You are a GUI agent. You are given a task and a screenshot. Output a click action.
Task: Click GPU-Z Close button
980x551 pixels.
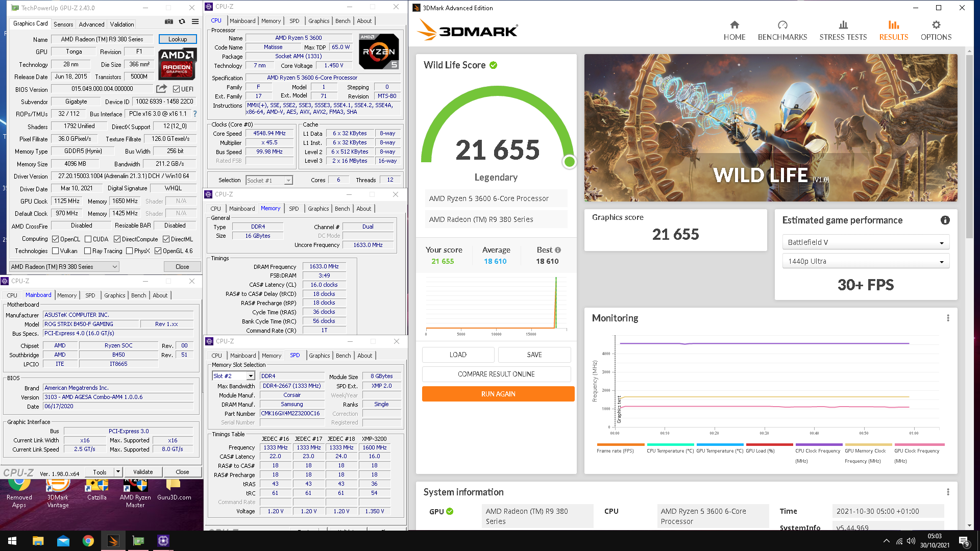[182, 267]
